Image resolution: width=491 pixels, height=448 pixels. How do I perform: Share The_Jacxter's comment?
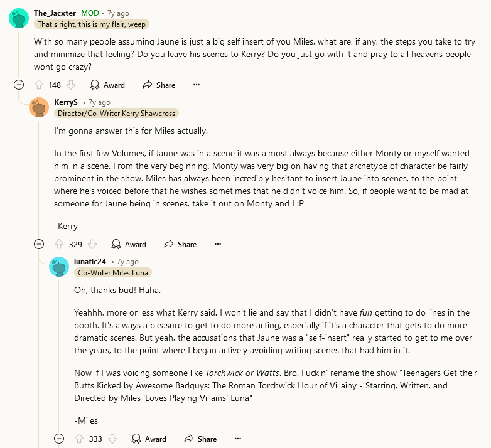159,85
